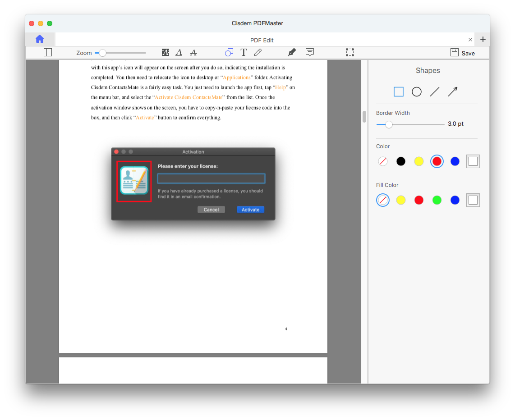Select the Strikethrough text tool
The image size is (515, 420).
click(x=193, y=52)
